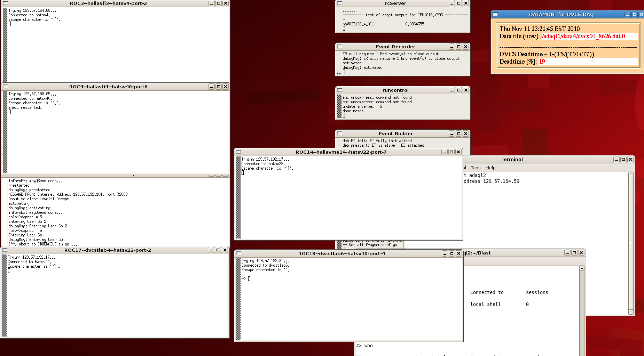The width and height of the screenshot is (644, 356).
Task: Minimize the ROC3--hallasfi3--hatsv4-port-2 window
Action: click(212, 3)
